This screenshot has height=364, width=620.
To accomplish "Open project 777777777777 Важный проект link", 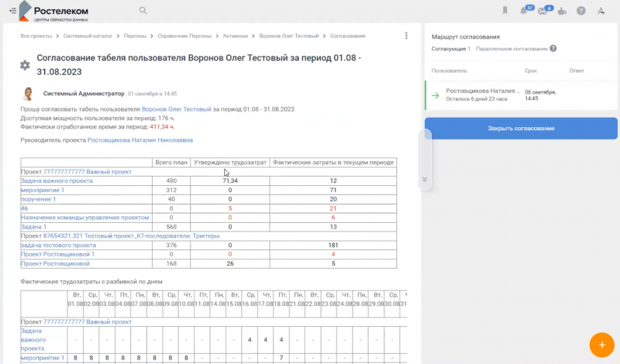I will pyautogui.click(x=88, y=171).
